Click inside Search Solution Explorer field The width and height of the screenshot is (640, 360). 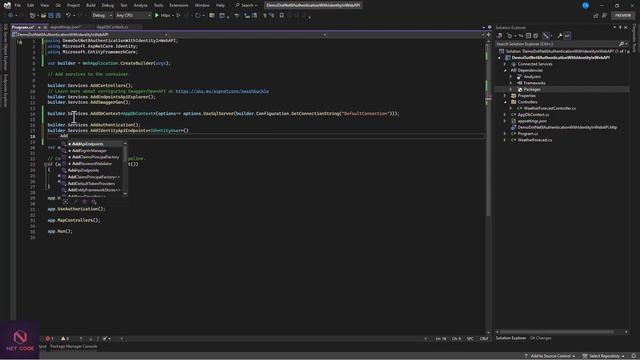click(x=555, y=44)
